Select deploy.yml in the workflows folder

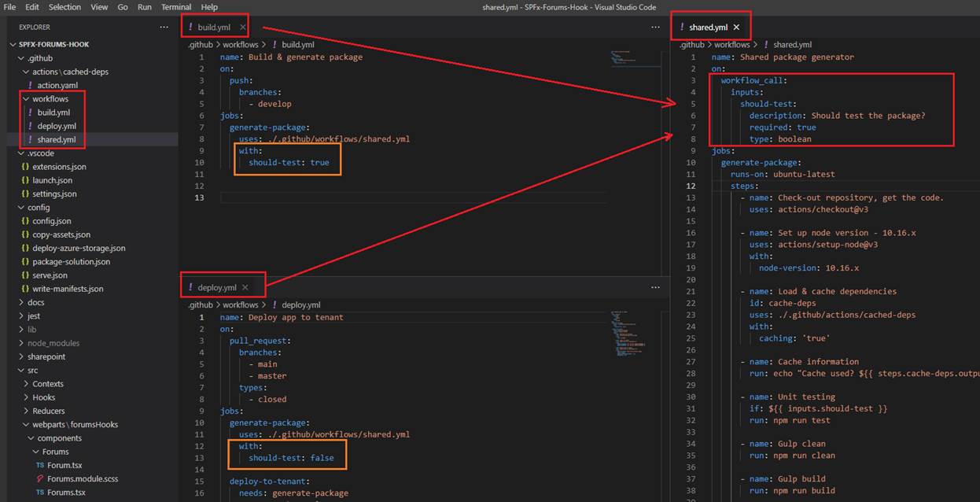(56, 126)
